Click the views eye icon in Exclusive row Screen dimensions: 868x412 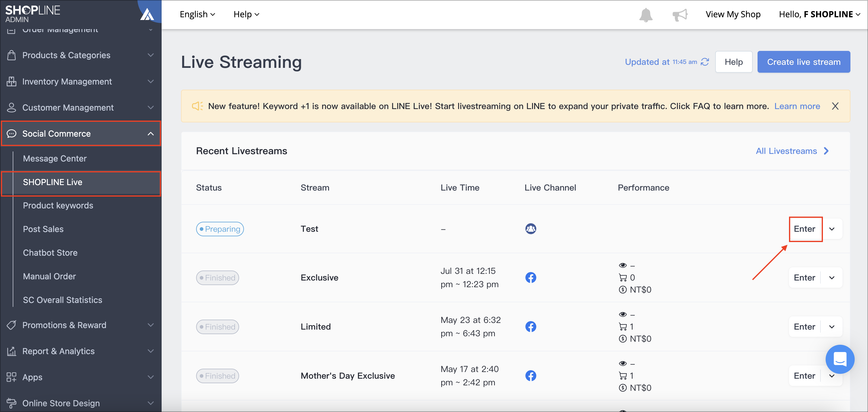click(623, 265)
